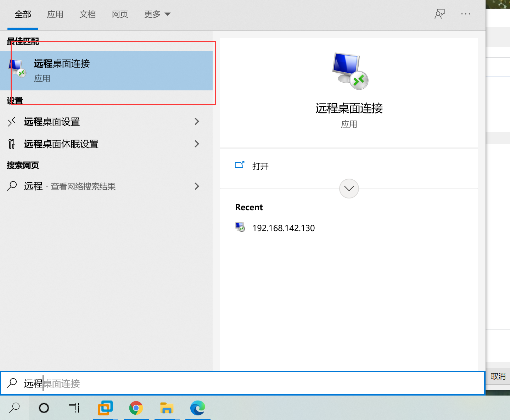Open the 远程桌面休眠设置 result
This screenshot has height=420, width=510.
106,144
